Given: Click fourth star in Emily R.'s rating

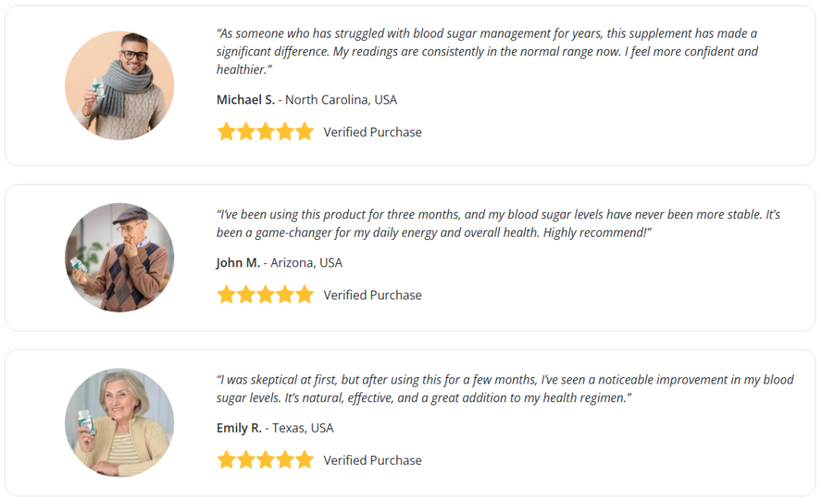Looking at the screenshot, I should point(285,461).
